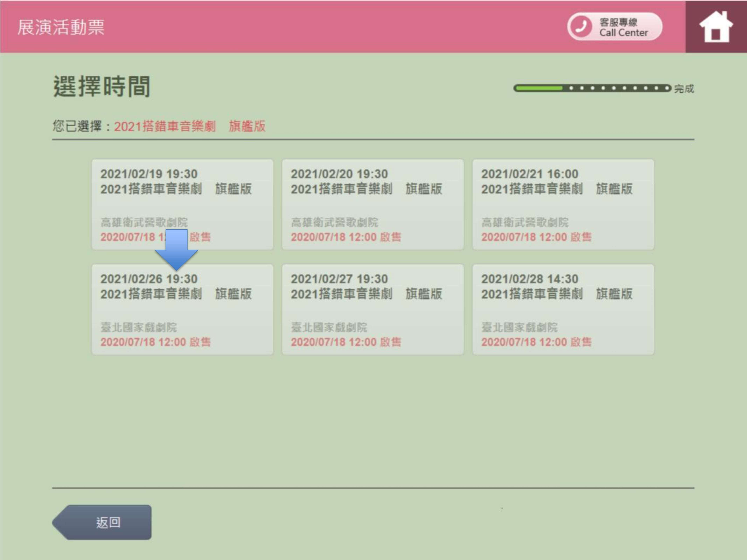
Task: Select the 2021/02/19 19:30 showtime card
Action: (x=182, y=205)
